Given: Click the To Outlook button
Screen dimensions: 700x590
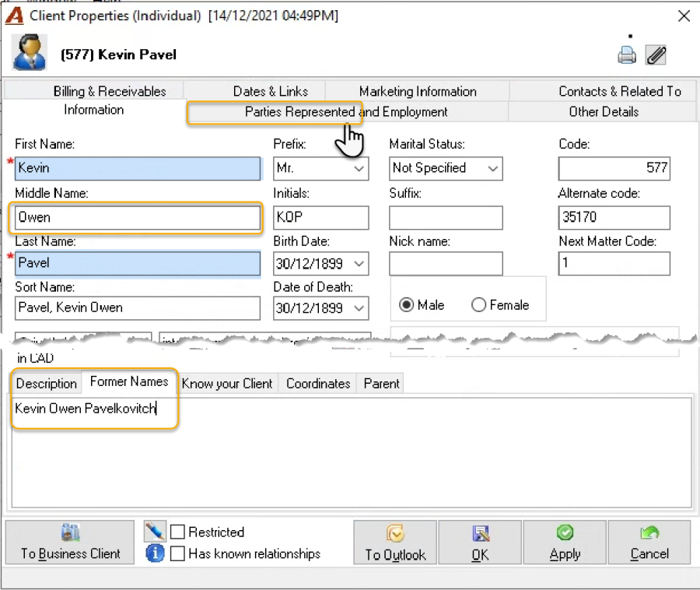Looking at the screenshot, I should (x=395, y=543).
